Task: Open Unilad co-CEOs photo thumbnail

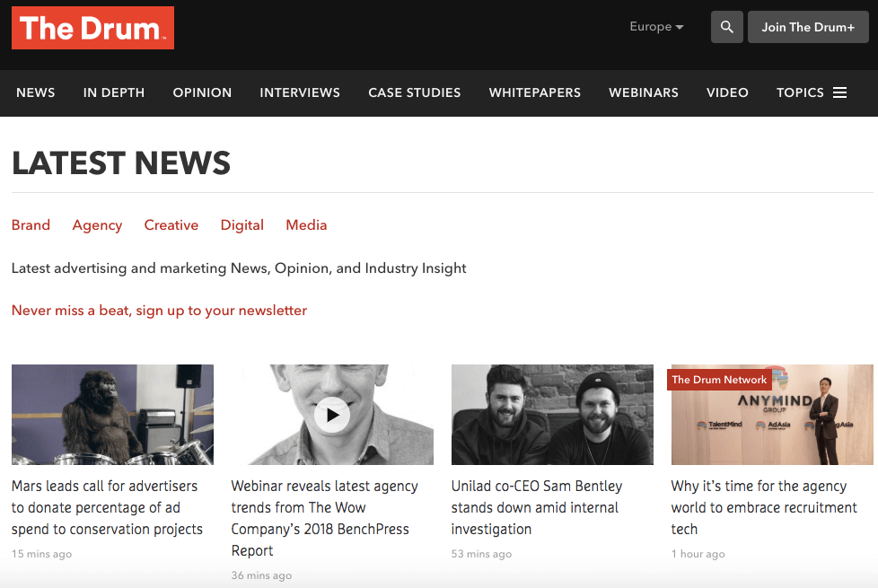Action: click(x=552, y=415)
